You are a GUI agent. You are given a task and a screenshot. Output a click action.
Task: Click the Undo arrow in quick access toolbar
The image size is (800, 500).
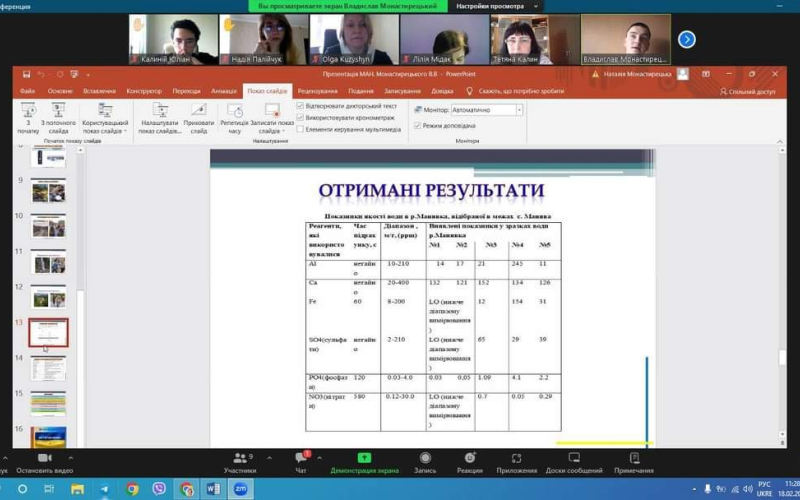tap(42, 74)
